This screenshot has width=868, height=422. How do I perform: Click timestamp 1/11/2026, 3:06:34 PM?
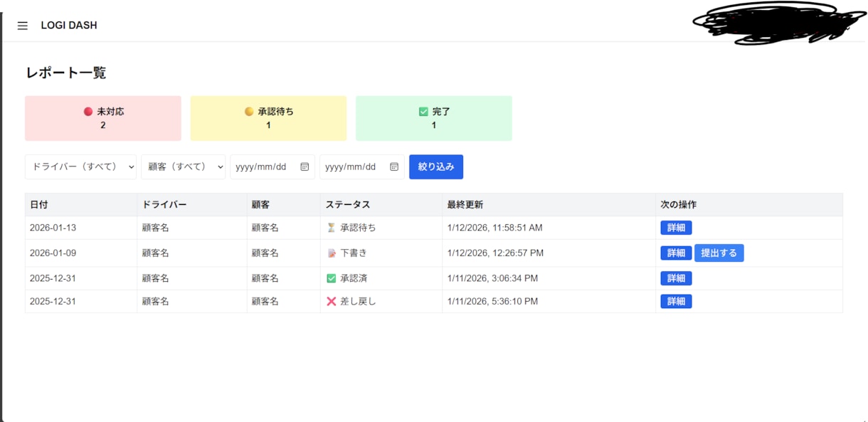pos(492,278)
